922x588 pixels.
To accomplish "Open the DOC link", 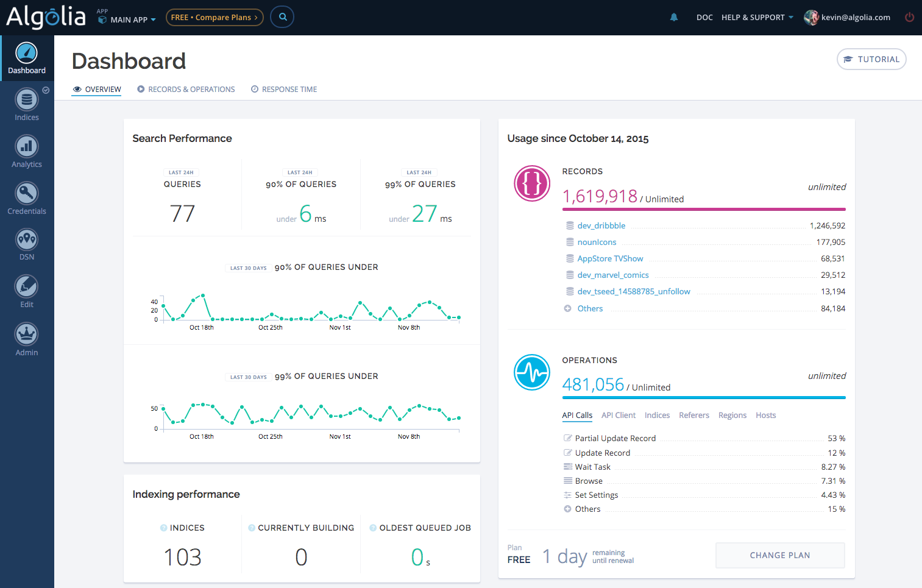I will click(704, 18).
